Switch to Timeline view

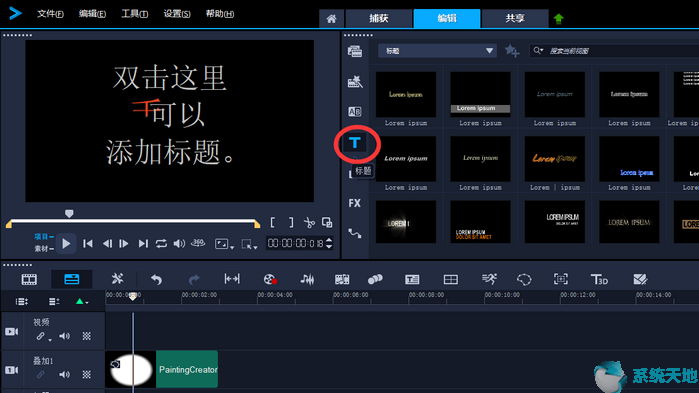[x=71, y=279]
